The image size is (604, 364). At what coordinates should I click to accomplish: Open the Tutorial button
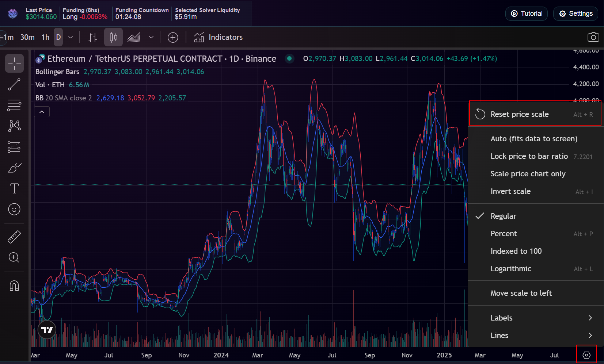526,14
